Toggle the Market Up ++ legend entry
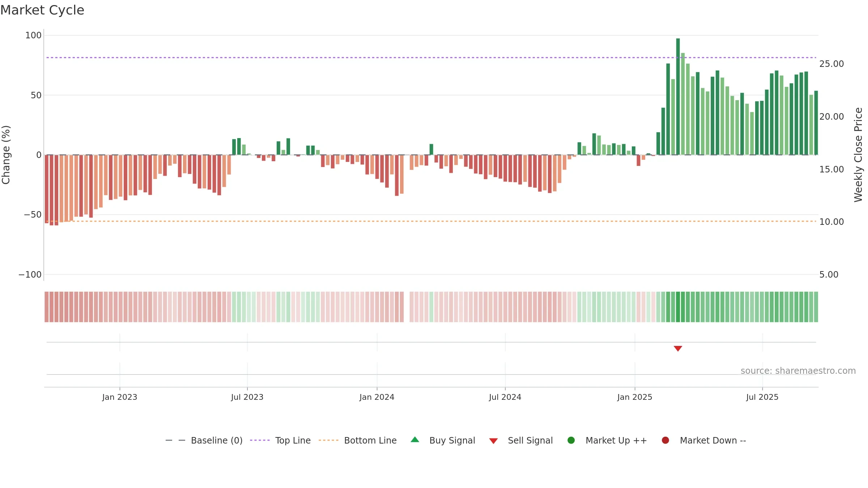Image resolution: width=868 pixels, height=488 pixels. coord(607,440)
